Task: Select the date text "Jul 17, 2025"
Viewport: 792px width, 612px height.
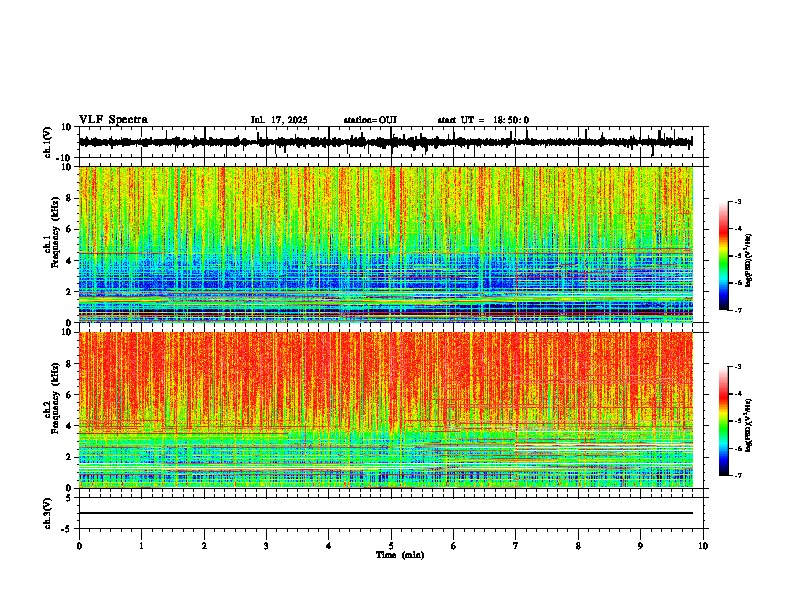Action: (279, 120)
